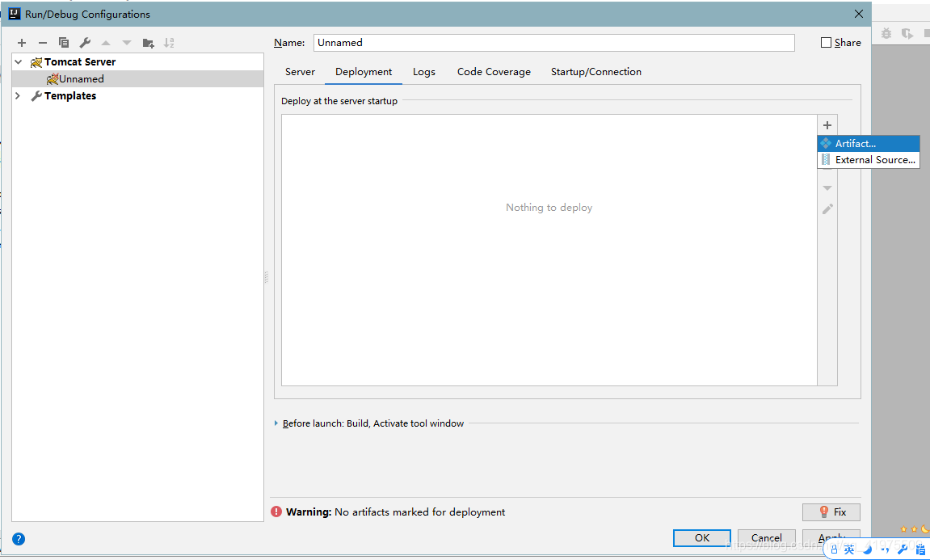Toggle the Share checkbox
Screen dimensions: 930x560
click(826, 43)
